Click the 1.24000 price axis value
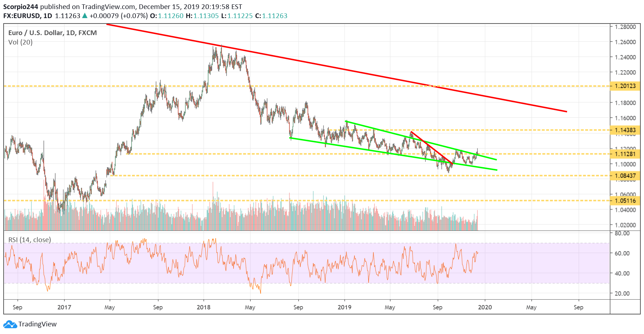 coord(625,57)
